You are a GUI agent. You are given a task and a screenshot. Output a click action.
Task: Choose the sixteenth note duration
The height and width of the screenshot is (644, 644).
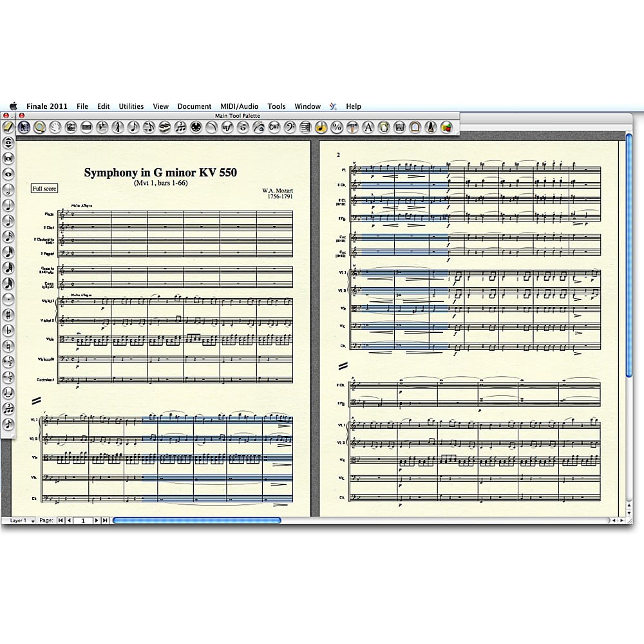(x=8, y=236)
